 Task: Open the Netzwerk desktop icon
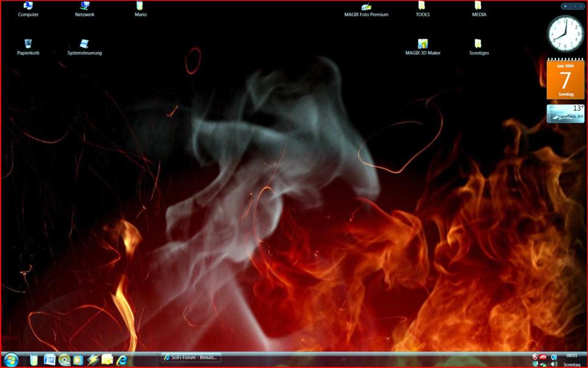85,7
